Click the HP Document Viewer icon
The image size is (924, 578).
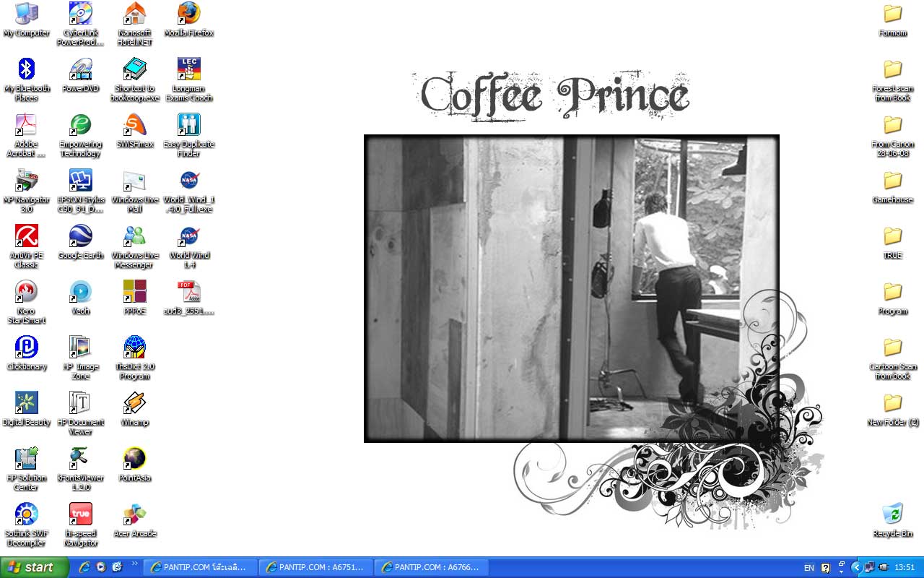click(81, 413)
